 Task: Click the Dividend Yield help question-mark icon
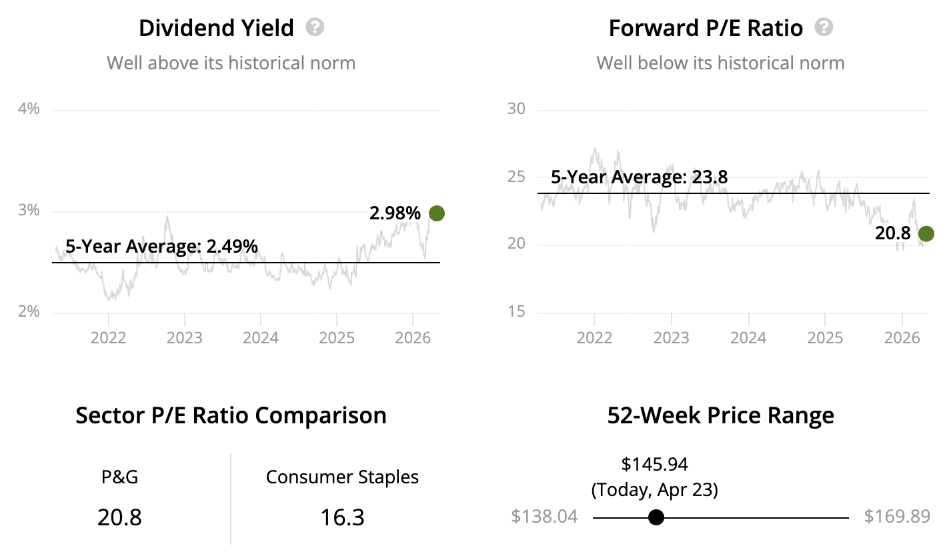pos(315,27)
